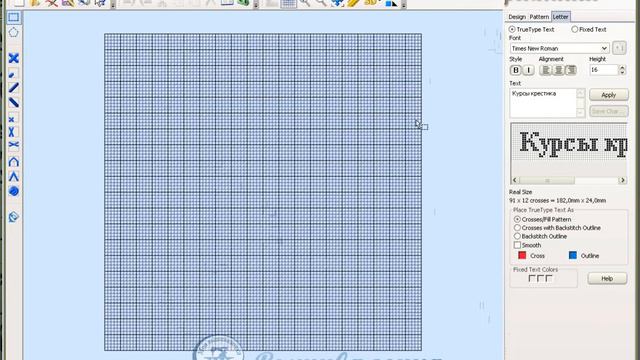Click the Save Char button
Viewport: 640px width, 360px height.
(609, 111)
